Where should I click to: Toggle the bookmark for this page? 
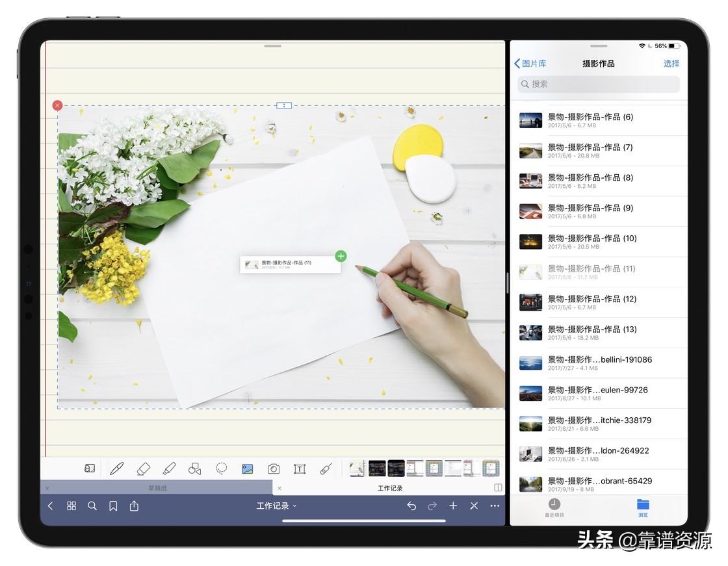point(113,506)
